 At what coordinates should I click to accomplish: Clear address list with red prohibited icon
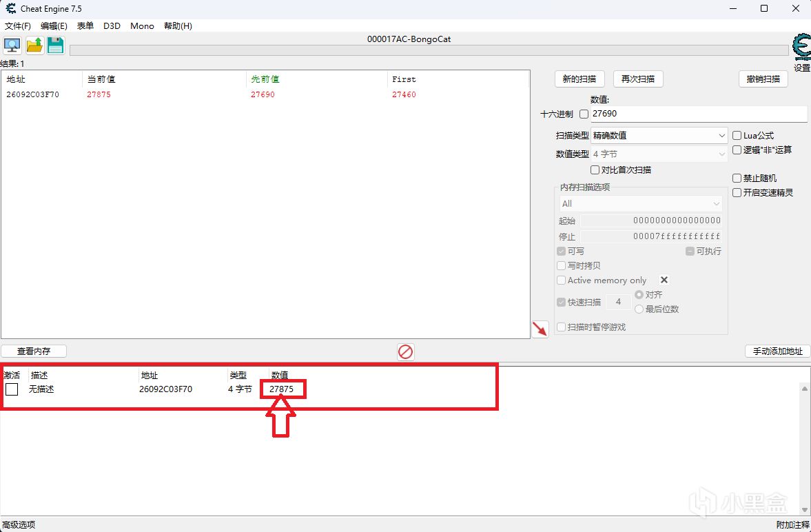tap(405, 352)
